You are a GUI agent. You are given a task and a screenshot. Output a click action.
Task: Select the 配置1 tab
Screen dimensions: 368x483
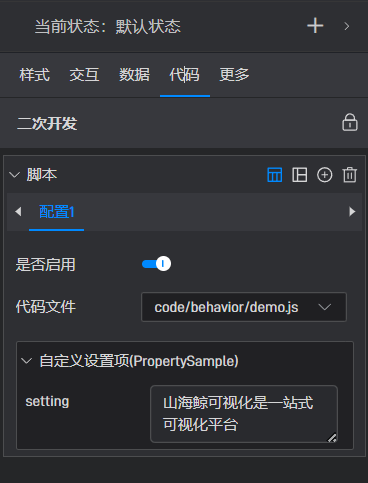pyautogui.click(x=56, y=212)
